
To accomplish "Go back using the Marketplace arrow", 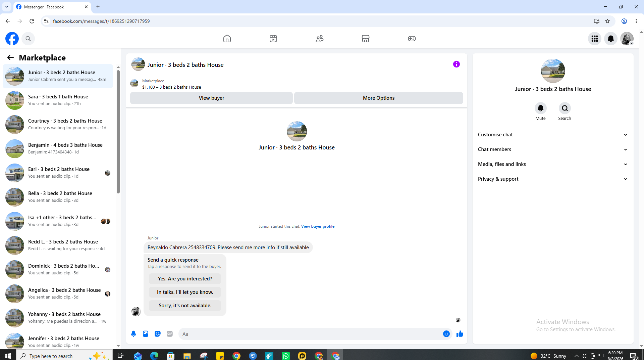I will [10, 57].
